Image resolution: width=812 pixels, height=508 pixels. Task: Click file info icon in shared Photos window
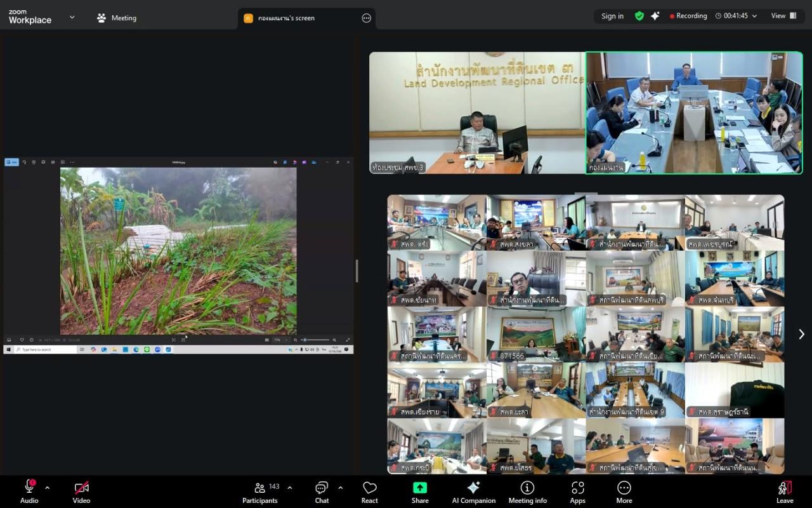31,340
